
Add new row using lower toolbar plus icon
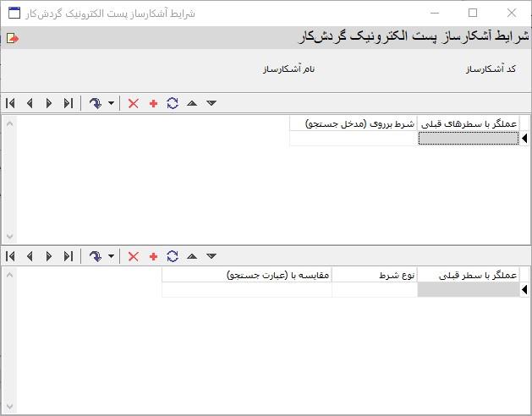[153, 256]
